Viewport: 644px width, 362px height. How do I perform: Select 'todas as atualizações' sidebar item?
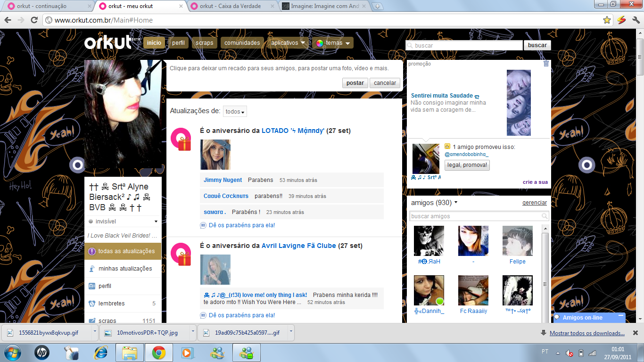[123, 251]
